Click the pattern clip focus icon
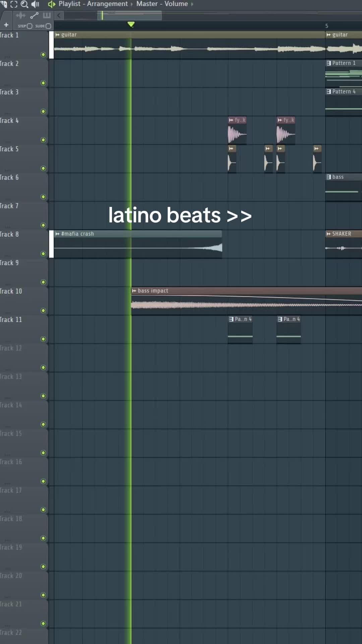Image resolution: width=362 pixels, height=644 pixels. tap(47, 15)
